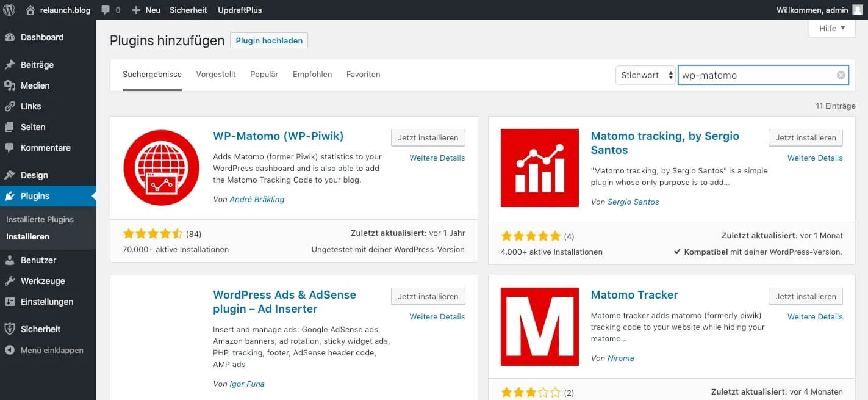Click the plugin search input field
This screenshot has height=400, width=868.
pos(755,75)
